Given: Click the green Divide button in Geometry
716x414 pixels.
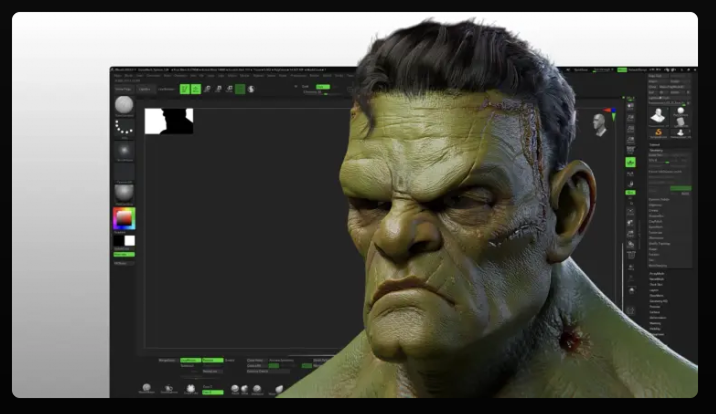Looking at the screenshot, I should [x=680, y=188].
